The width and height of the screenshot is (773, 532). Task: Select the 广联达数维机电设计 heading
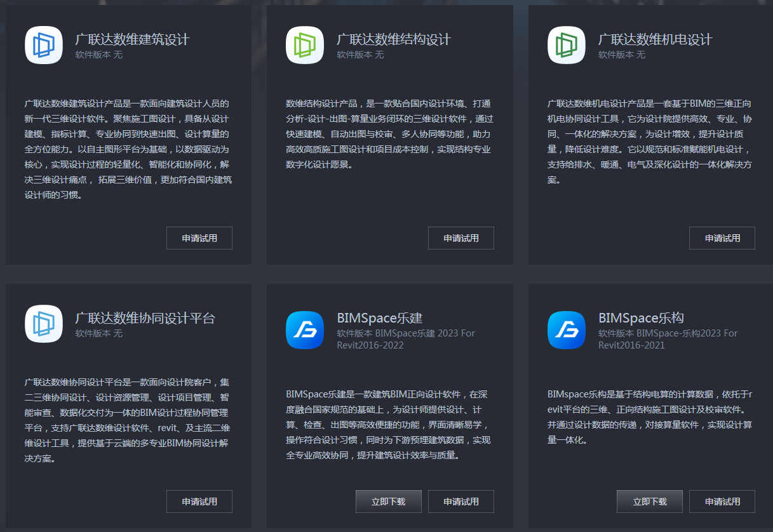655,39
